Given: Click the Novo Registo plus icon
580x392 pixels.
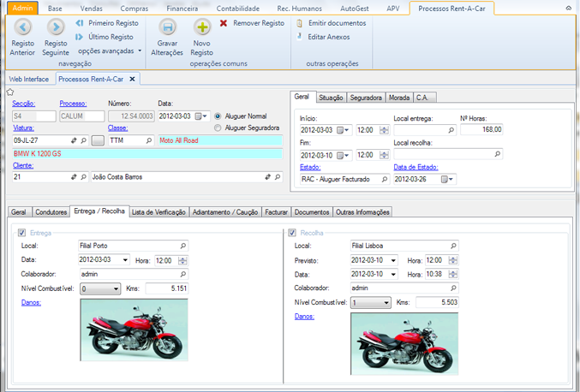Looking at the screenshot, I should (x=202, y=27).
